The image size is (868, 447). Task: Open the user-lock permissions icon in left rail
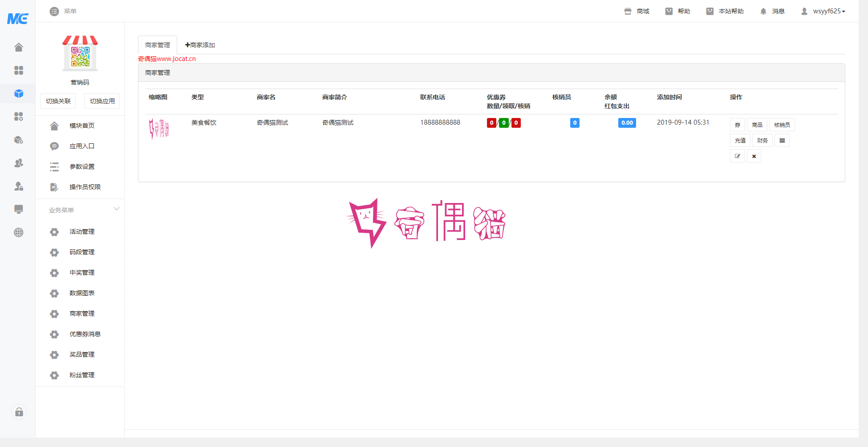(x=18, y=186)
